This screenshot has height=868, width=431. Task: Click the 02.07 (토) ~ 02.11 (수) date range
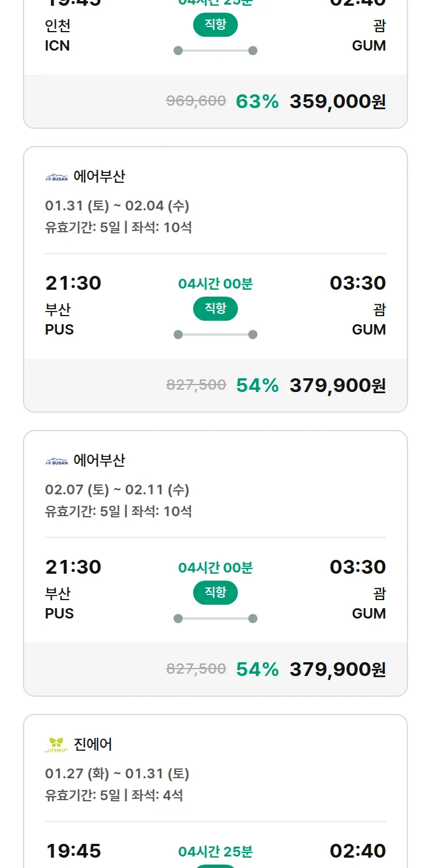[x=117, y=490]
